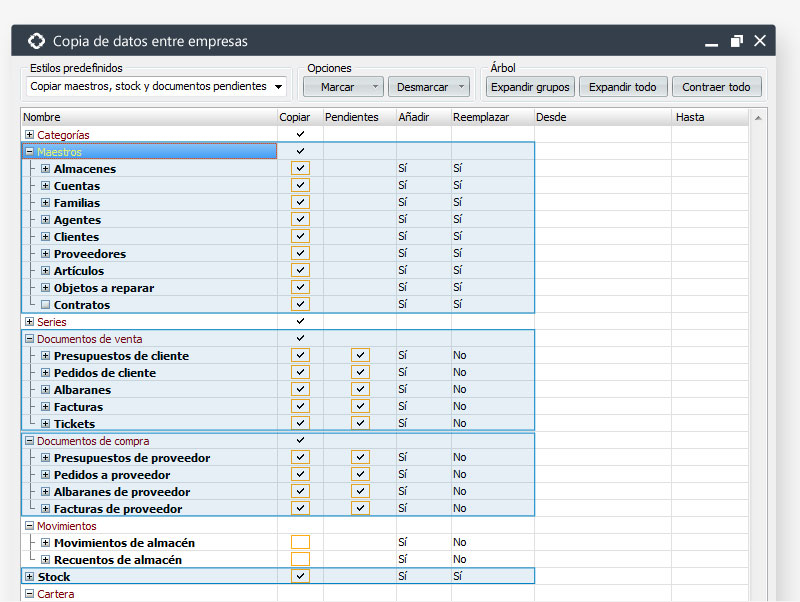
Task: Click the vertical scrollbar up arrow
Action: [758, 118]
